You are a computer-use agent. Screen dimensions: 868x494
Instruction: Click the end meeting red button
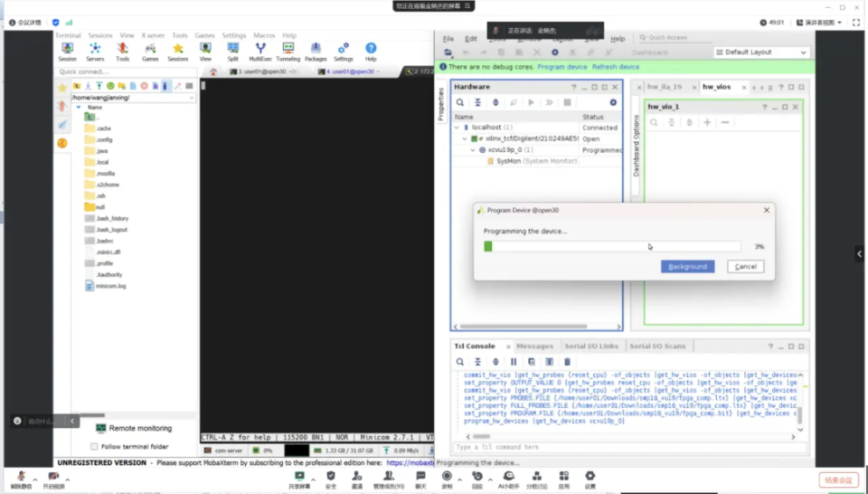tap(838, 480)
